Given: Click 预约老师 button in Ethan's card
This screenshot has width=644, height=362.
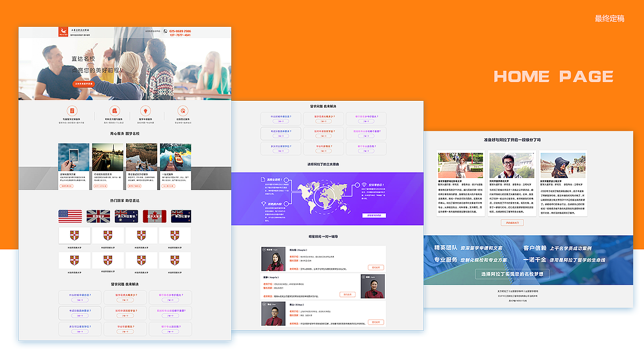Looking at the screenshot, I should tap(376, 322).
